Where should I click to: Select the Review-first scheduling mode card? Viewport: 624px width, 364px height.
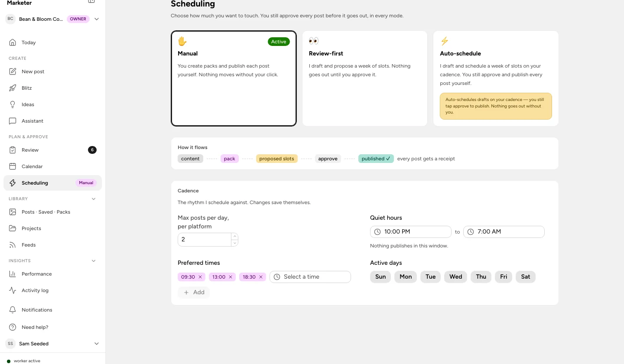365,78
